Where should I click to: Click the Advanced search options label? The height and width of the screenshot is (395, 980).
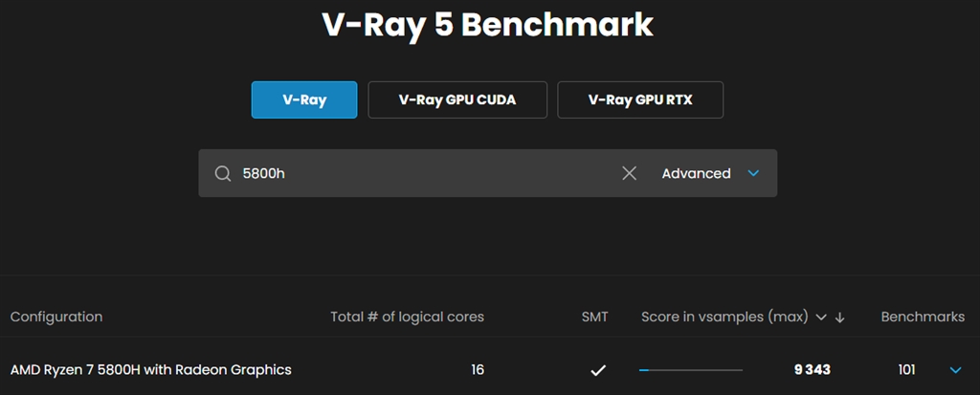coord(696,173)
